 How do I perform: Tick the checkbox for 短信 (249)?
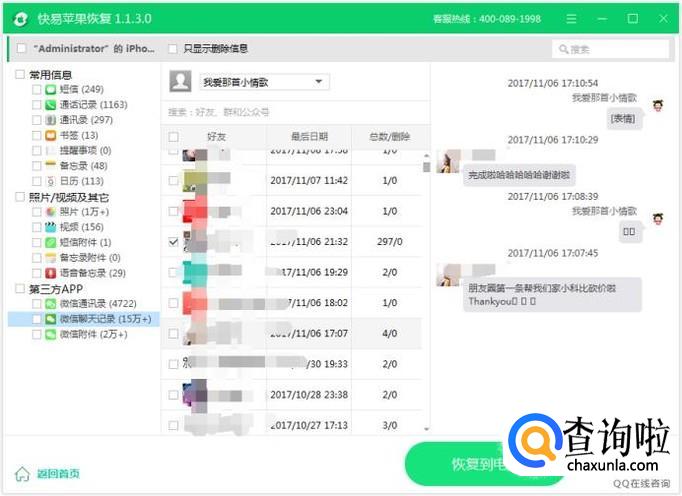click(x=37, y=89)
